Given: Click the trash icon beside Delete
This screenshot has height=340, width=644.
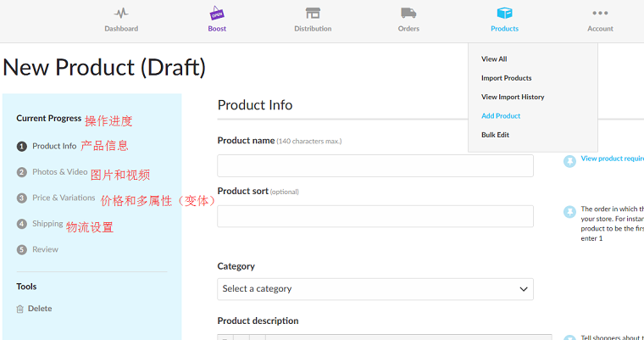Looking at the screenshot, I should tap(19, 309).
